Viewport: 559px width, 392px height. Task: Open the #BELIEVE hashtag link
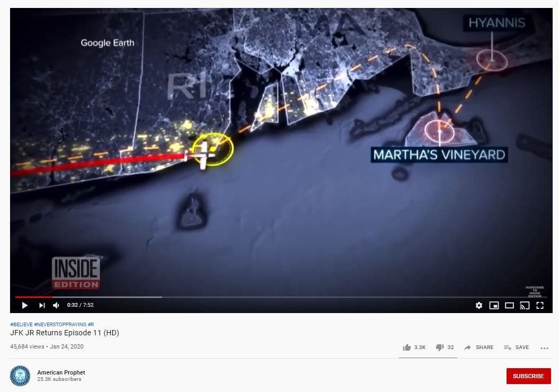21,324
